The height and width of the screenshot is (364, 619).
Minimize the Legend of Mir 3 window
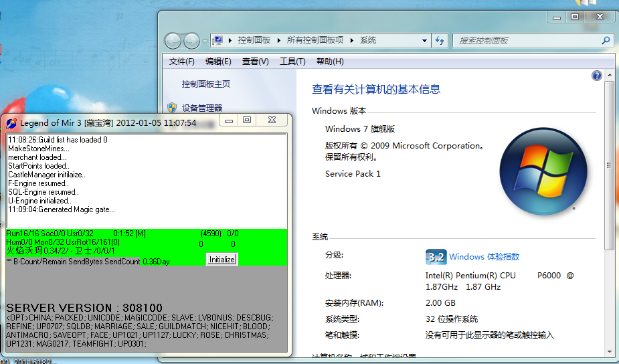coord(229,120)
